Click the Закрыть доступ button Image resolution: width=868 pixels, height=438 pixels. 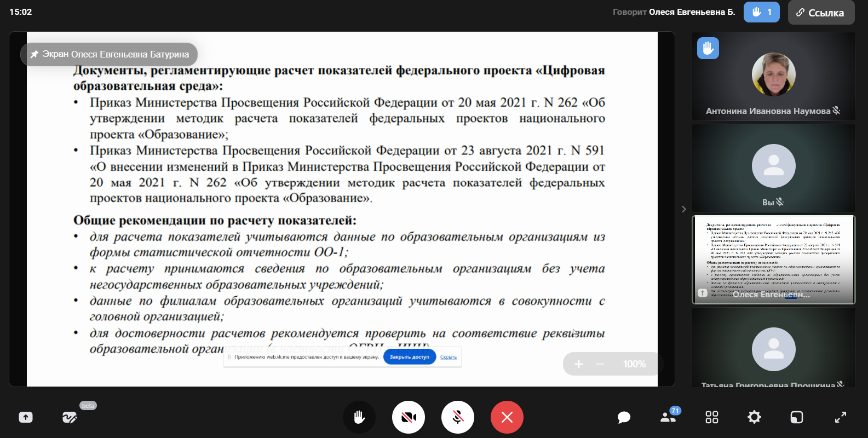[409, 357]
